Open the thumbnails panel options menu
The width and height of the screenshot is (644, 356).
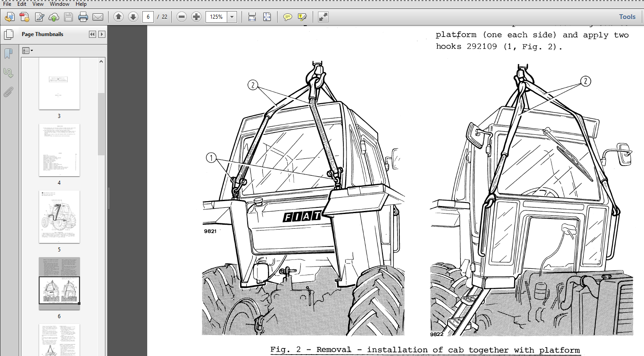[x=28, y=51]
